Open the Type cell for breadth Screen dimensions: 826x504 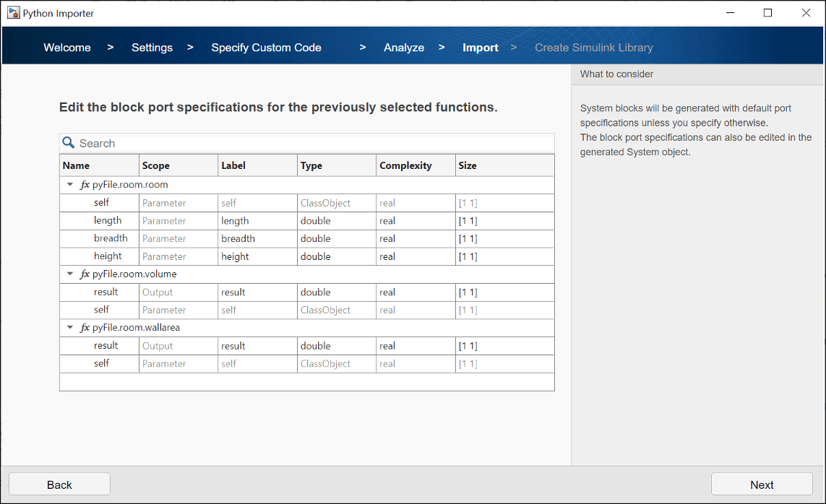[x=337, y=238]
